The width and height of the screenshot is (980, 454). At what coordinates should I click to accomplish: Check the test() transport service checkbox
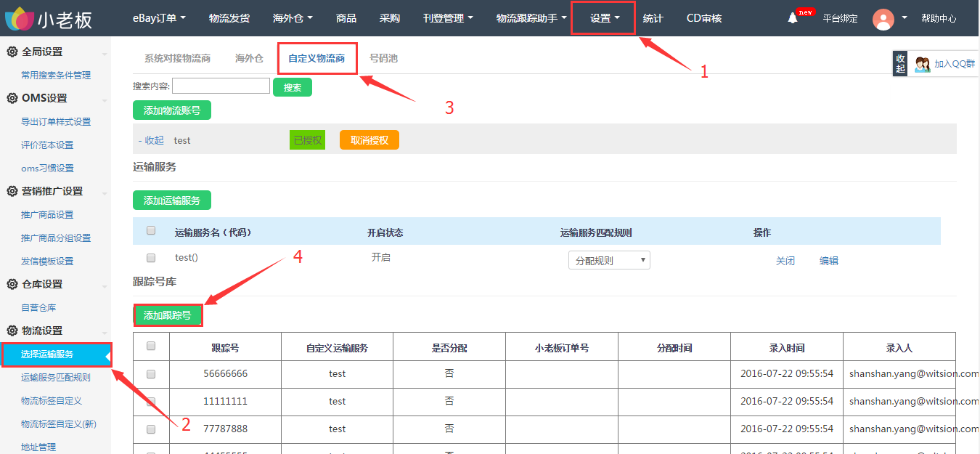pyautogui.click(x=151, y=257)
